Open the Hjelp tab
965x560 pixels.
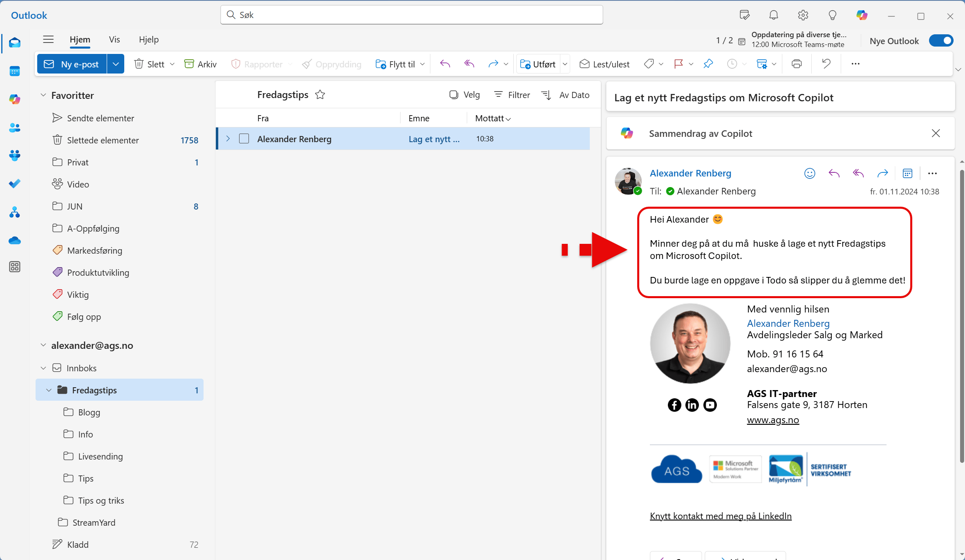pos(149,40)
